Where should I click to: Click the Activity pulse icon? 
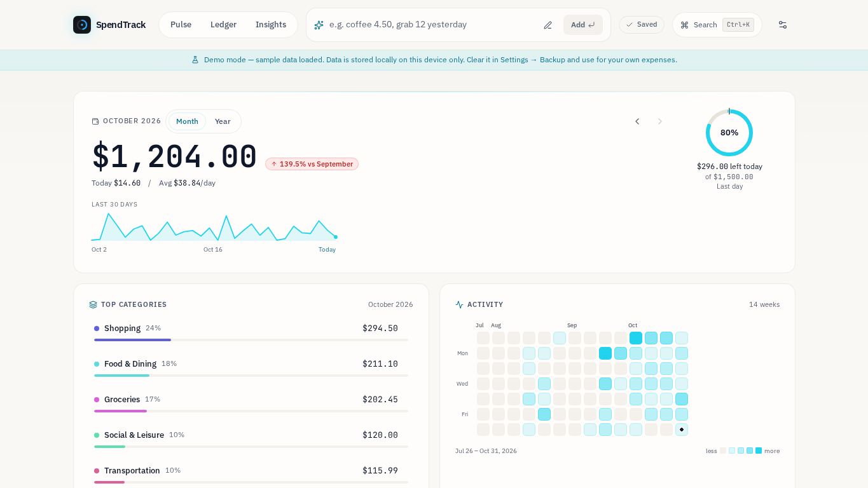[460, 305]
